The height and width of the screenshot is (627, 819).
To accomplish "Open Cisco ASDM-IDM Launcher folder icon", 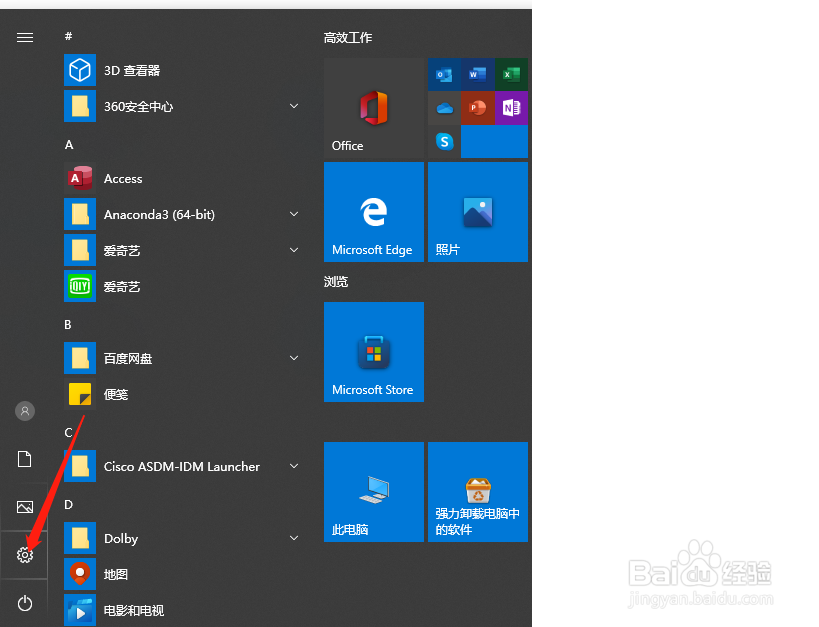I will (x=80, y=466).
